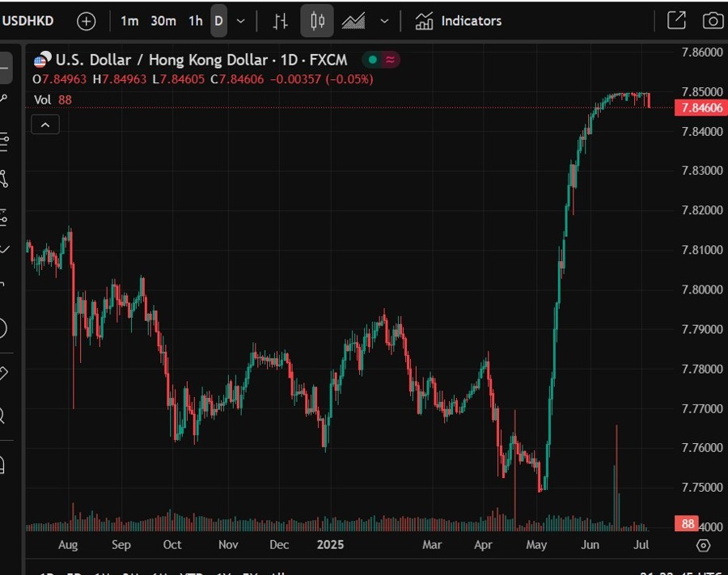Click the pink badge in the legend
Screen dimensions: 728x575
tap(388, 59)
